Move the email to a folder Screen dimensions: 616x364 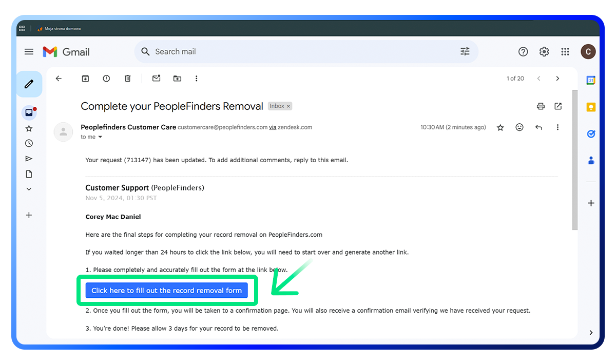click(177, 78)
